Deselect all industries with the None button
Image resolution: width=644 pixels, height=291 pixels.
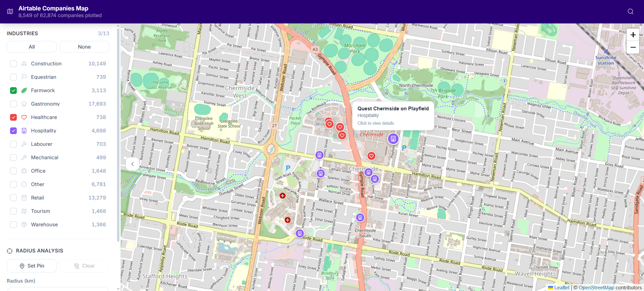coord(84,47)
